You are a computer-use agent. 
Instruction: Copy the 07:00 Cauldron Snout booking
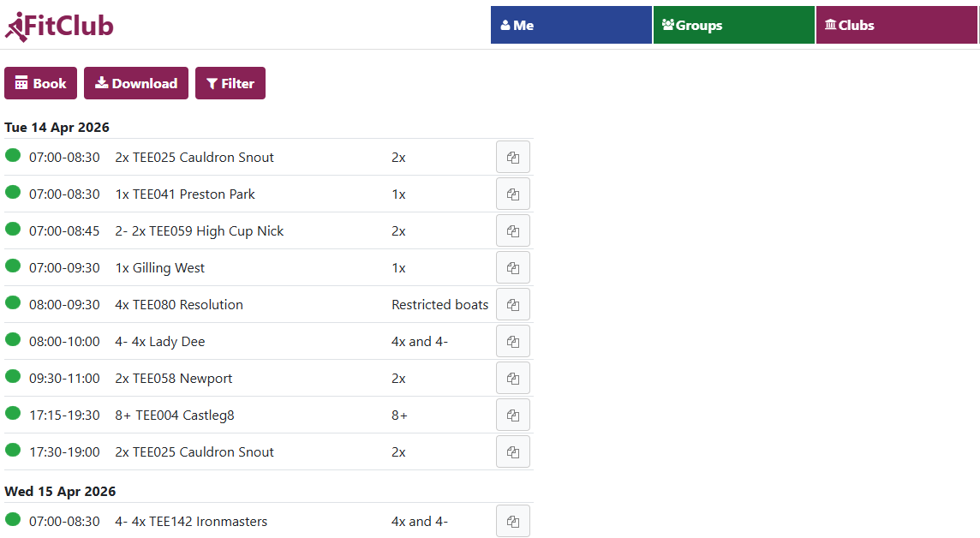coord(512,158)
